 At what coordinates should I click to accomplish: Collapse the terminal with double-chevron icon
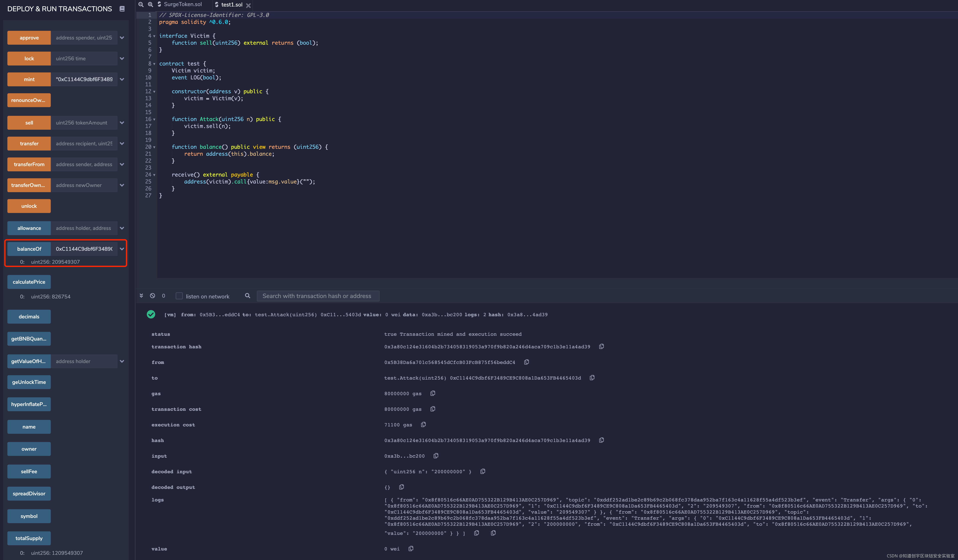141,296
